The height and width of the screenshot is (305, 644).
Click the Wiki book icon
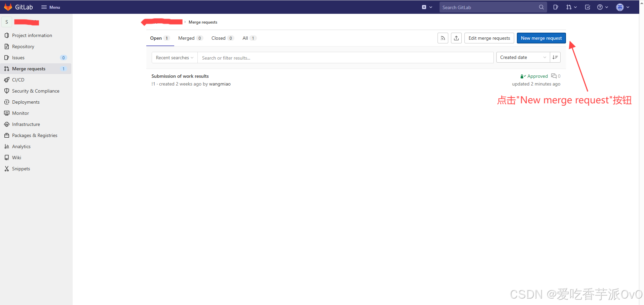(7, 158)
